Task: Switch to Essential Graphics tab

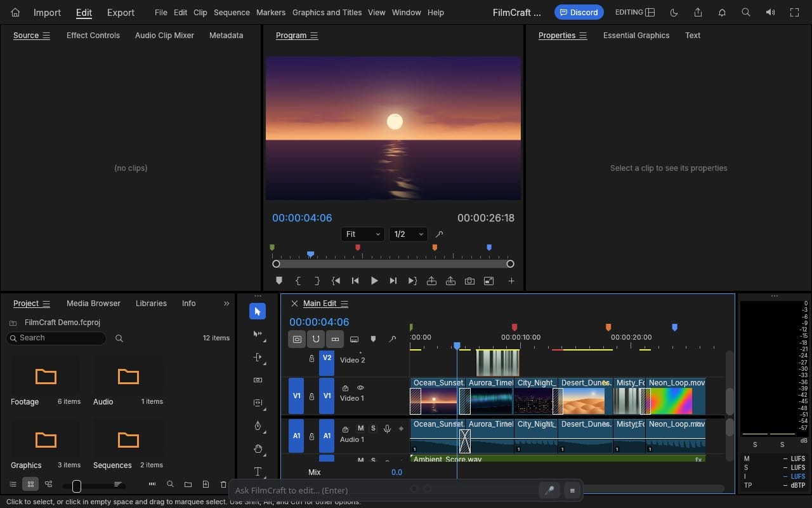Action: 636,36
